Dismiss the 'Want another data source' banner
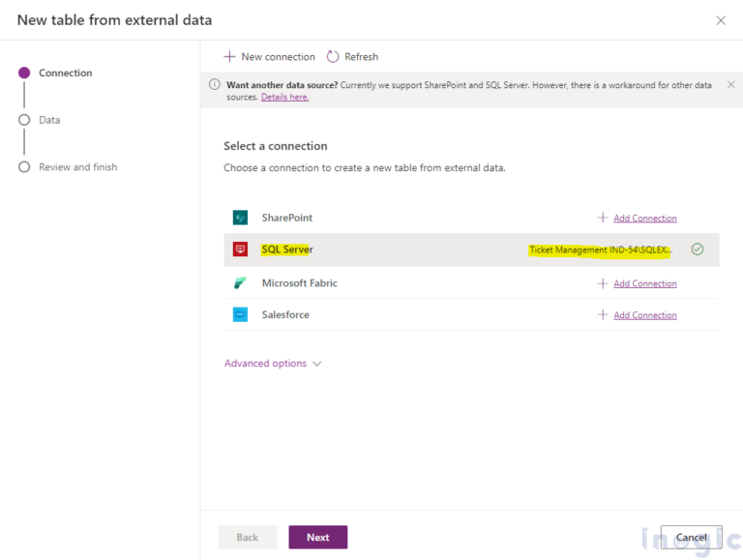 tap(731, 85)
